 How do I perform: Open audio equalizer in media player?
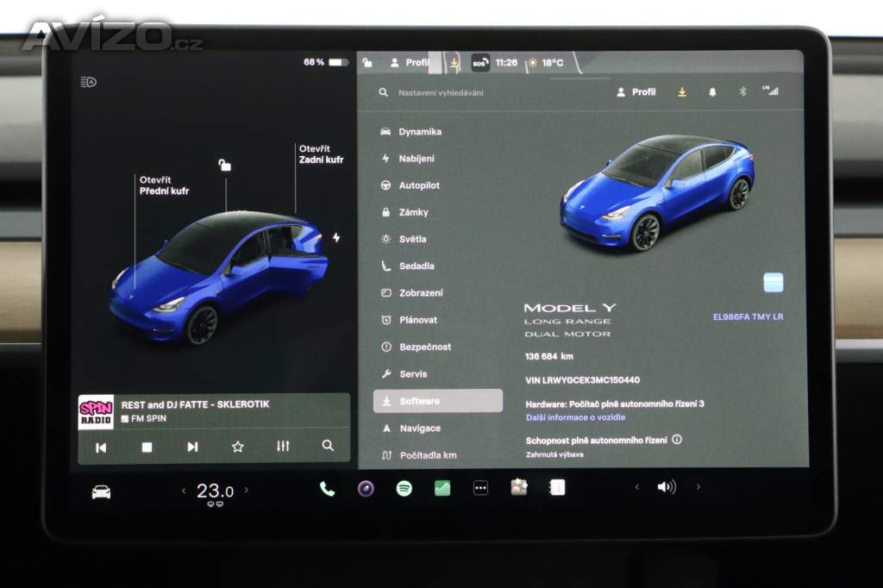pos(283,447)
